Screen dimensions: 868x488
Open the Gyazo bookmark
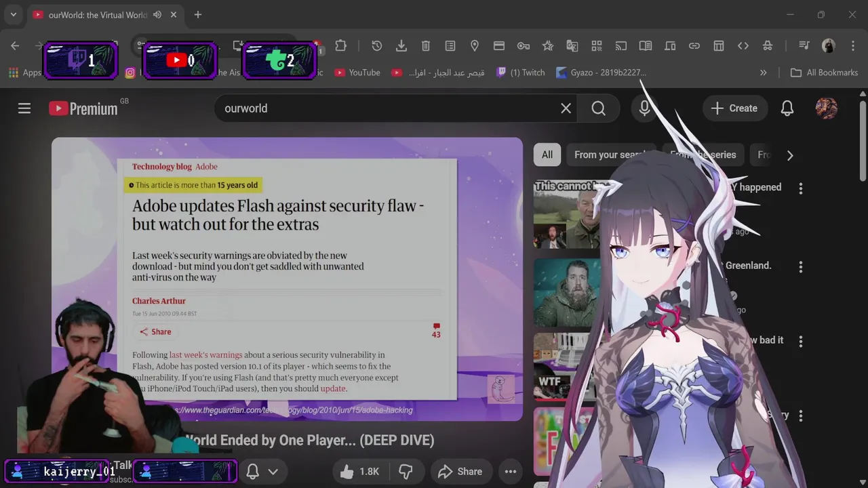pos(601,73)
